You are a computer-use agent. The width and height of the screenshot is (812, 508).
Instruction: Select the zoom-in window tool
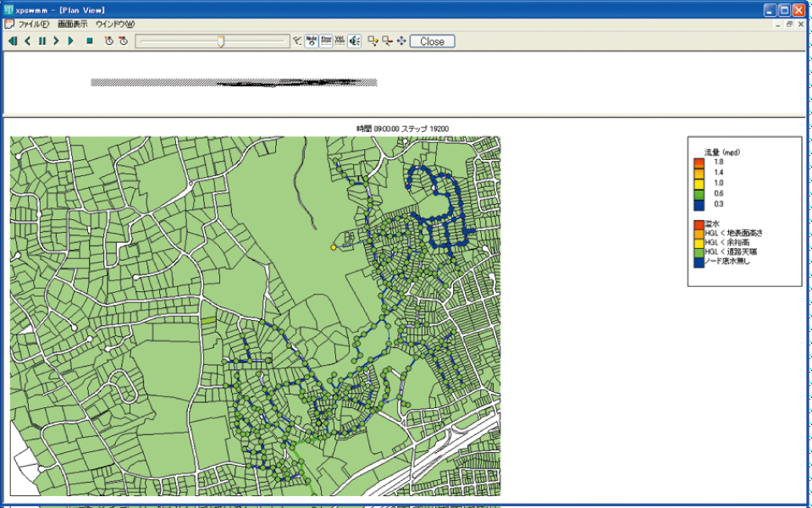pos(373,41)
